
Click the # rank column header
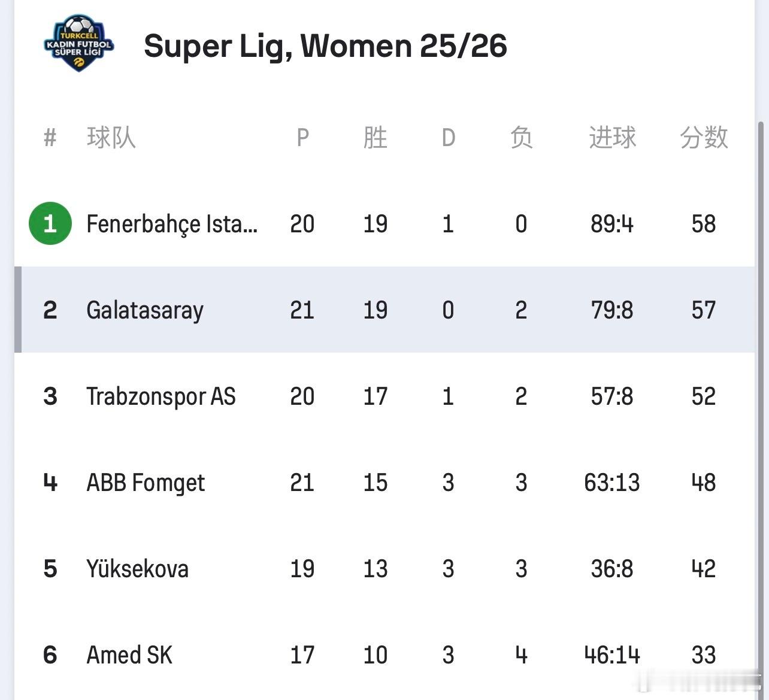[x=50, y=138]
